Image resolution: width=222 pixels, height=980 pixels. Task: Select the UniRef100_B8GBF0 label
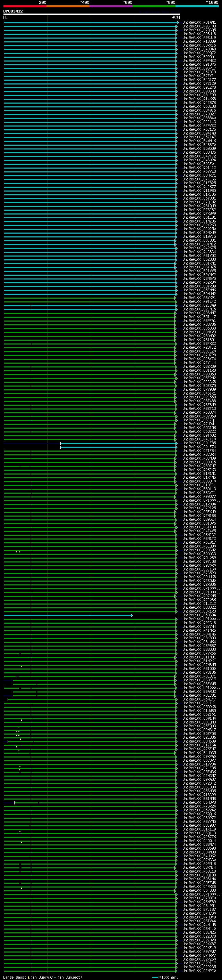pyautogui.click(x=199, y=481)
